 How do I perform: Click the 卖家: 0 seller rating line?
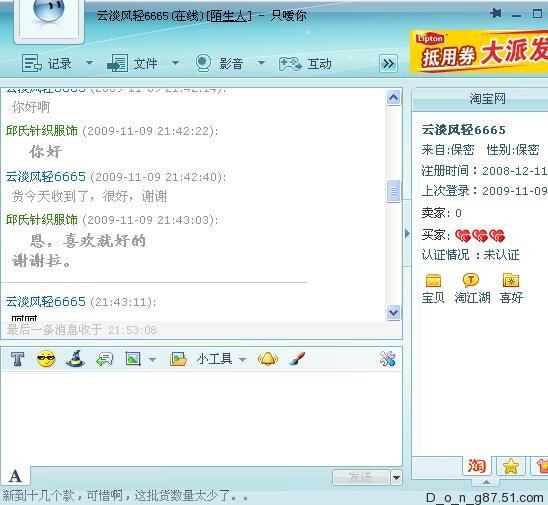click(442, 213)
